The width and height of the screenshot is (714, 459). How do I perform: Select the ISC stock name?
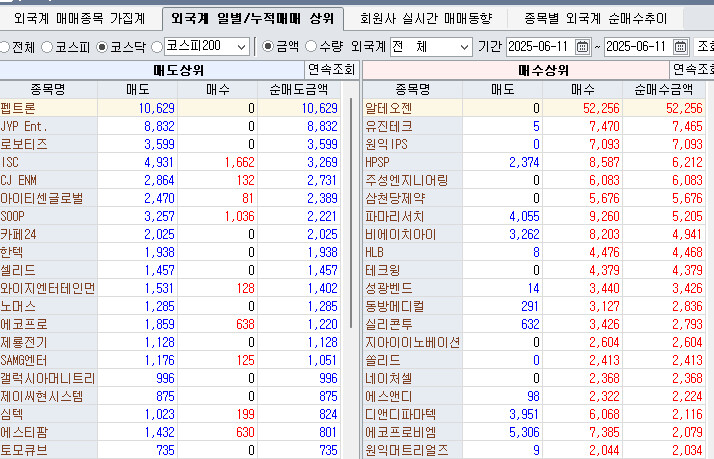point(10,162)
